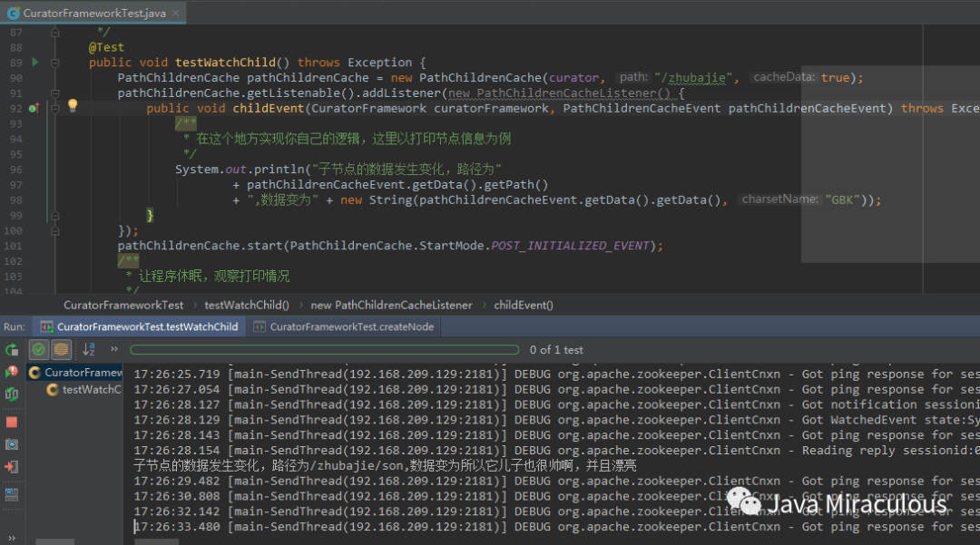Click the yellow icon beside testWatchC
Image resolution: width=980 pixels, height=545 pixels.
[x=53, y=390]
